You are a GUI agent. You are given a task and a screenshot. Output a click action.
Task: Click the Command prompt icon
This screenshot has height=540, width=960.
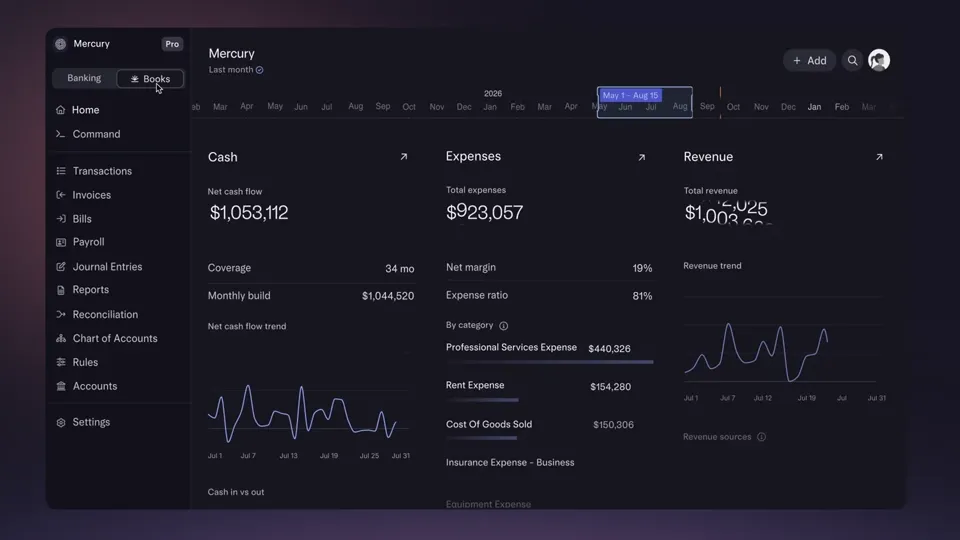[x=60, y=134]
